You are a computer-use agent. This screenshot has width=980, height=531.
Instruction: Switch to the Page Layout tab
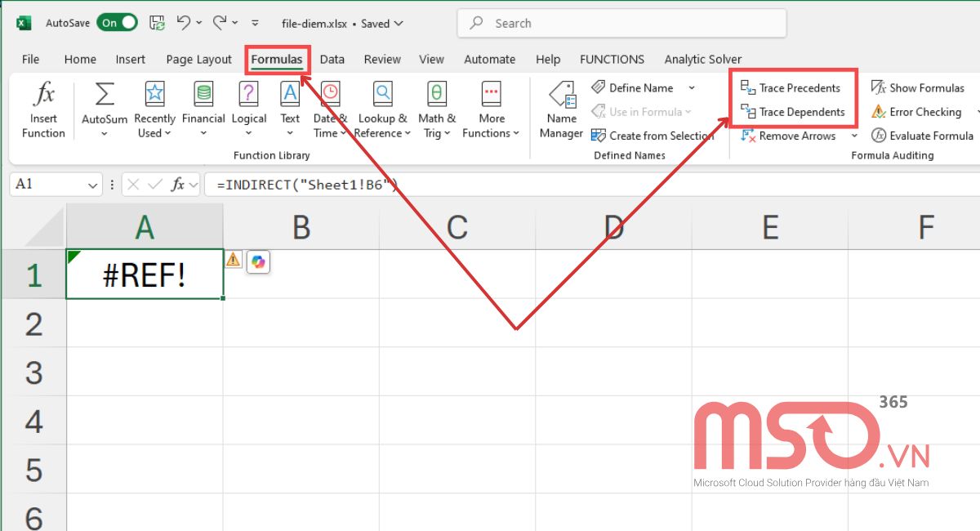[198, 59]
